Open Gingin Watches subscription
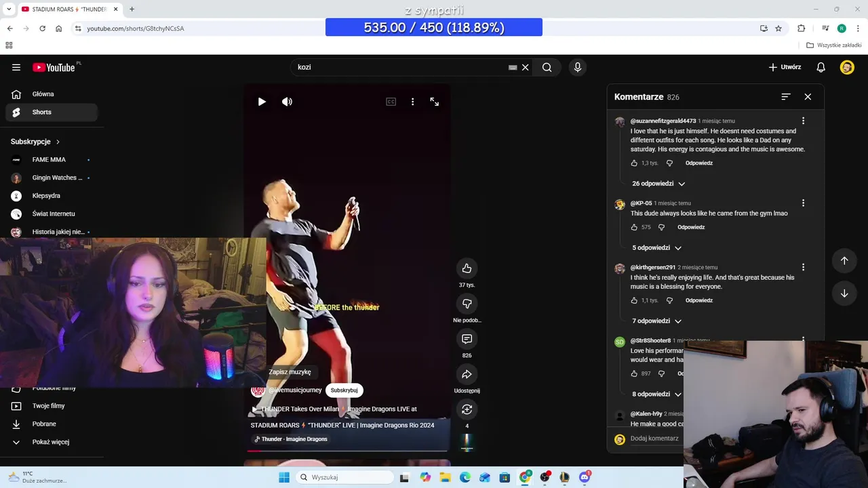Viewport: 868px width, 488px height. coord(52,178)
